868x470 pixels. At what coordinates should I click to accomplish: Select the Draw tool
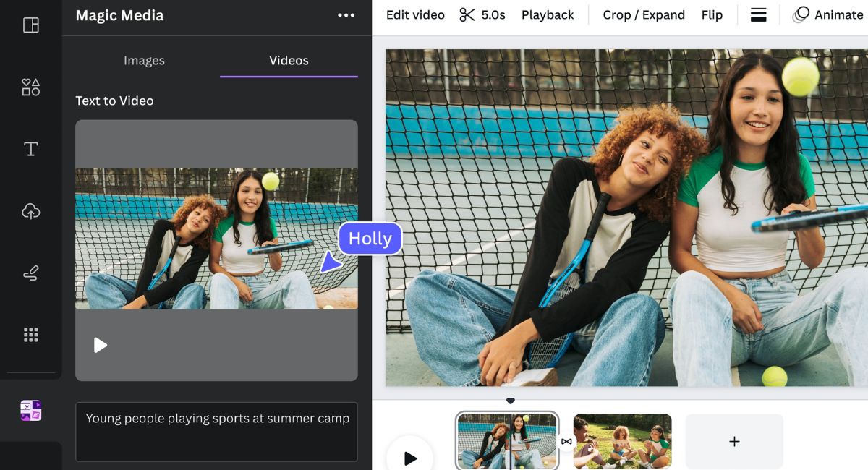point(30,273)
